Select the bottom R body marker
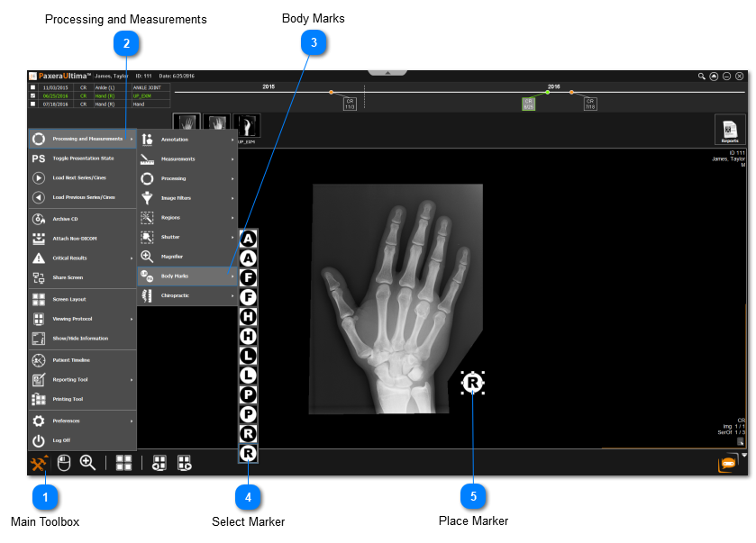Image resolution: width=756 pixels, height=543 pixels. point(249,453)
